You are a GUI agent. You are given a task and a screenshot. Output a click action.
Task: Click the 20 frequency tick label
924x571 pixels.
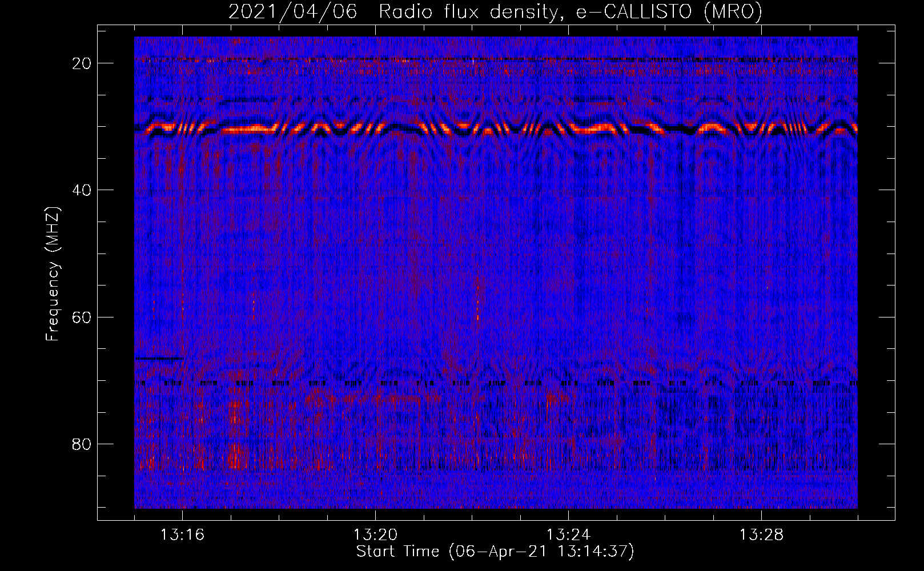click(82, 63)
